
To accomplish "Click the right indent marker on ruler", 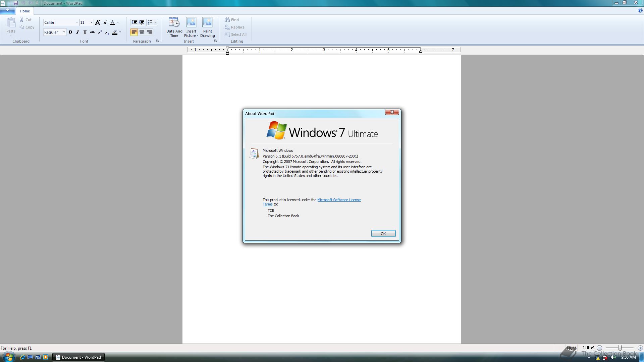I will (421, 51).
